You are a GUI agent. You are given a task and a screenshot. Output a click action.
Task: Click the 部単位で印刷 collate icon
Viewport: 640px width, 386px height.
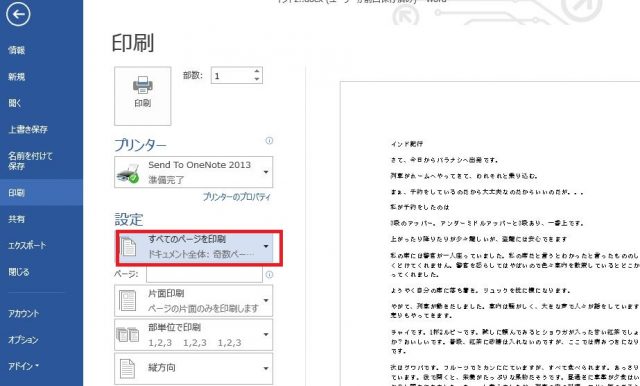click(127, 335)
